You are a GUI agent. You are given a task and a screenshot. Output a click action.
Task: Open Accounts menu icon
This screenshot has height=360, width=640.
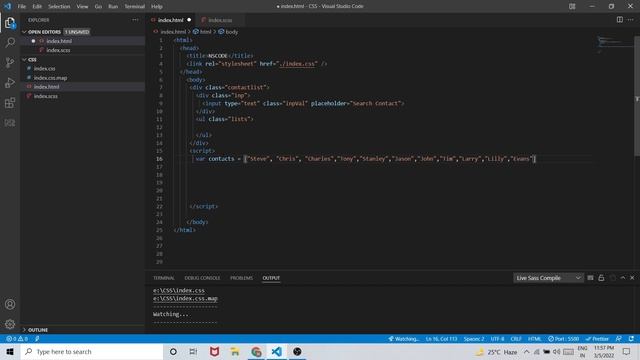tap(10, 304)
